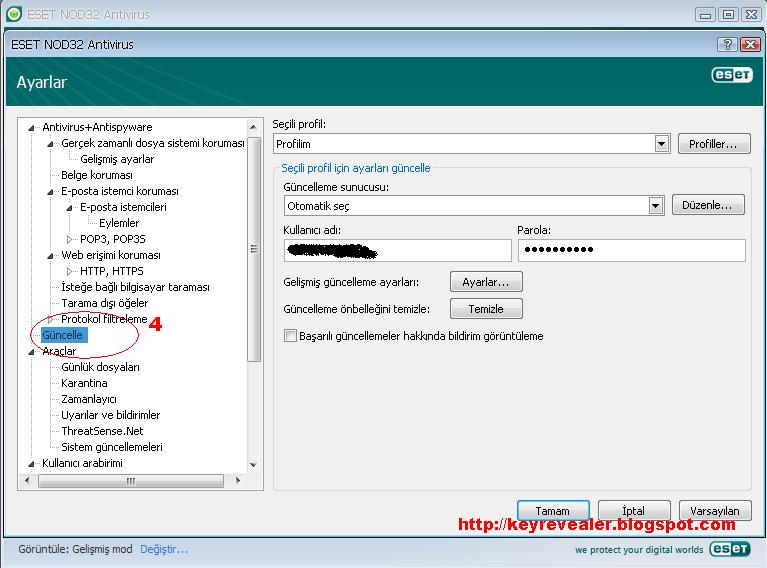Screen dimensions: 767x568
Task: Collapse the E-posta istemcileri node
Action: [69, 208]
